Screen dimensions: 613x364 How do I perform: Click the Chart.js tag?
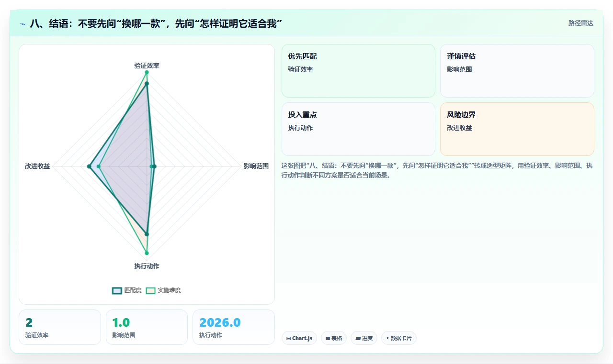pos(299,338)
